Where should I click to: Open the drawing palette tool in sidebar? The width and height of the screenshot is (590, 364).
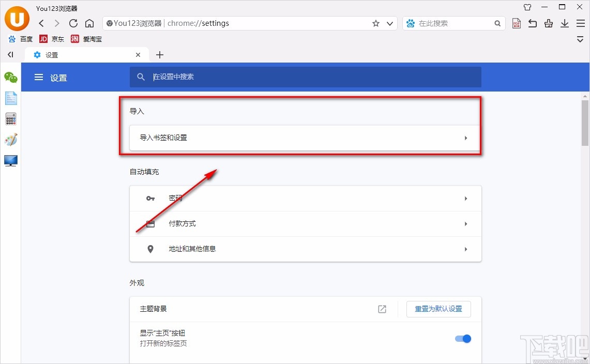click(x=11, y=140)
